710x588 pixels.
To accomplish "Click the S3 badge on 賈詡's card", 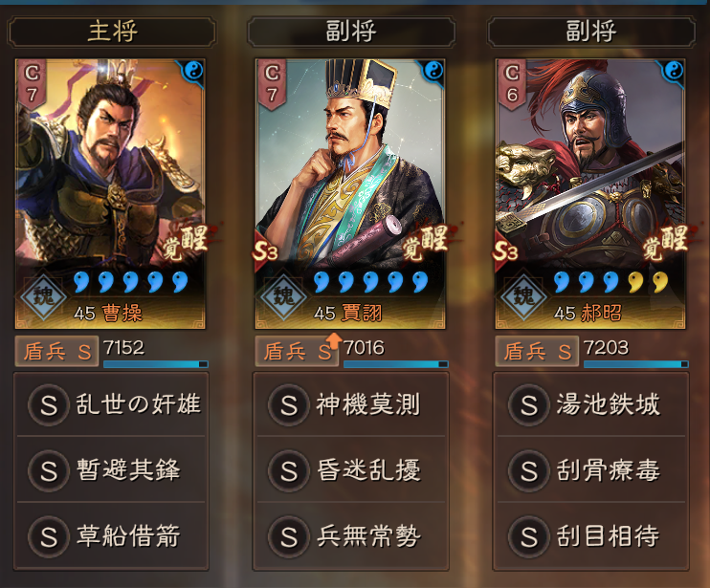I will click(x=265, y=251).
